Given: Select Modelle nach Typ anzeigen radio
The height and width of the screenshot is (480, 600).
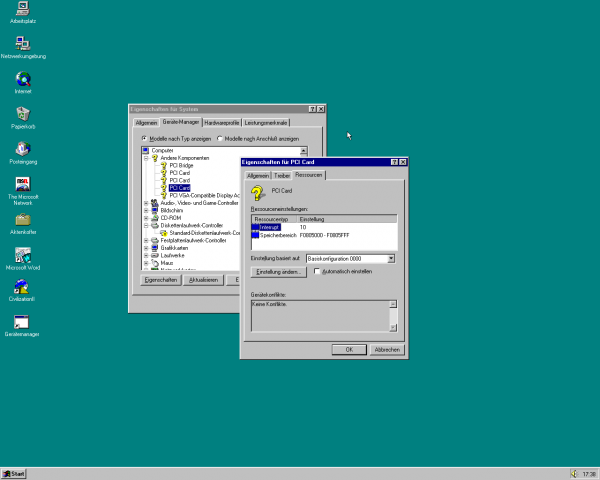Looking at the screenshot, I should (144, 138).
